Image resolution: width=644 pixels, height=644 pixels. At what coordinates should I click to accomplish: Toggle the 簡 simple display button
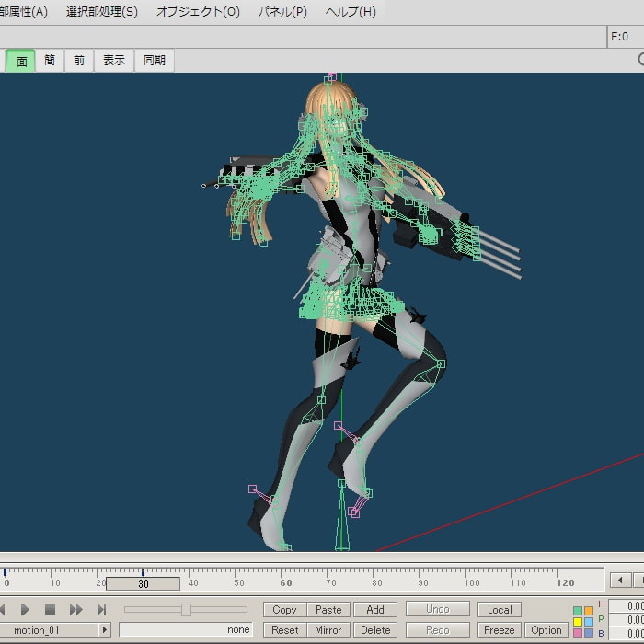click(50, 61)
